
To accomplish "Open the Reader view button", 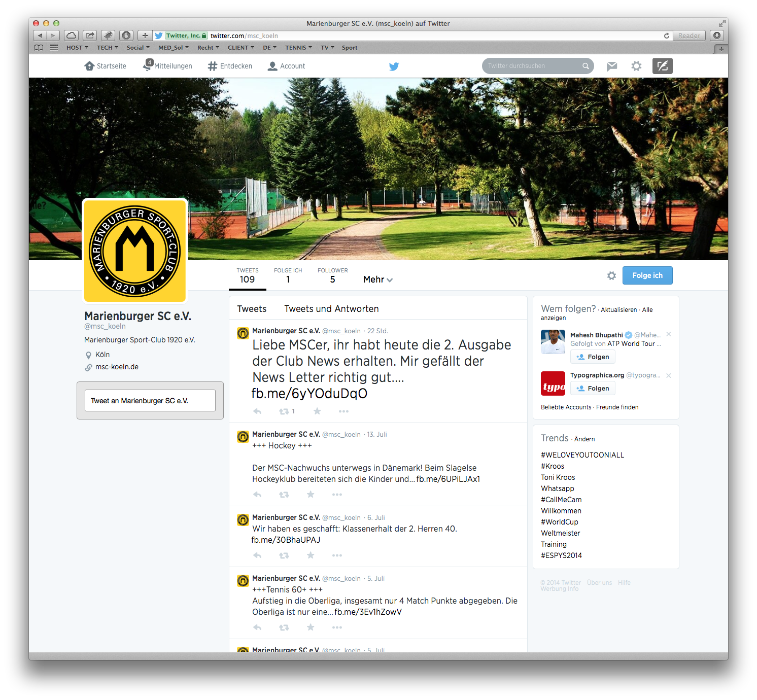I will click(689, 36).
